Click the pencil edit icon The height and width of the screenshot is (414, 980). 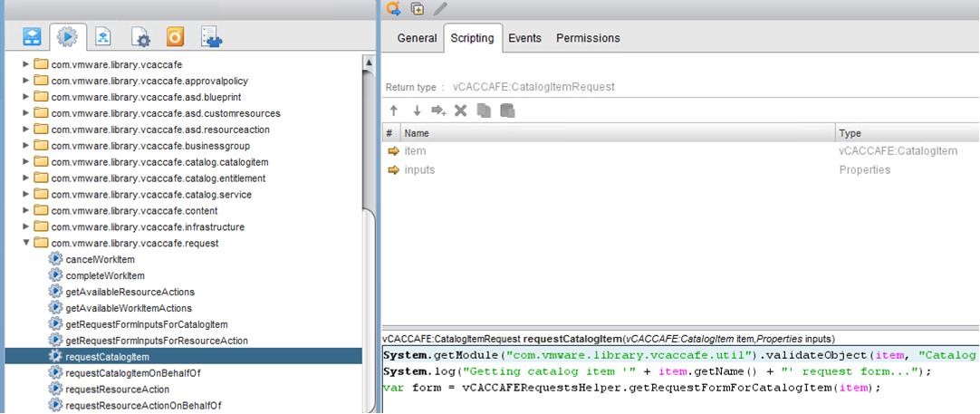click(440, 9)
